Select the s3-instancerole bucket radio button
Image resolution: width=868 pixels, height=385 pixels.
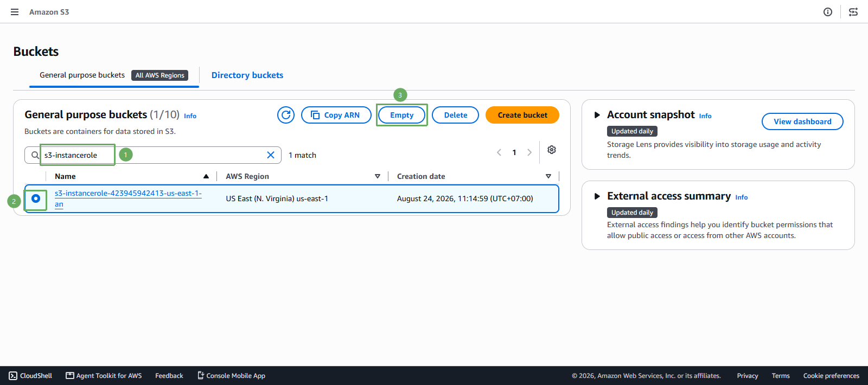click(36, 198)
